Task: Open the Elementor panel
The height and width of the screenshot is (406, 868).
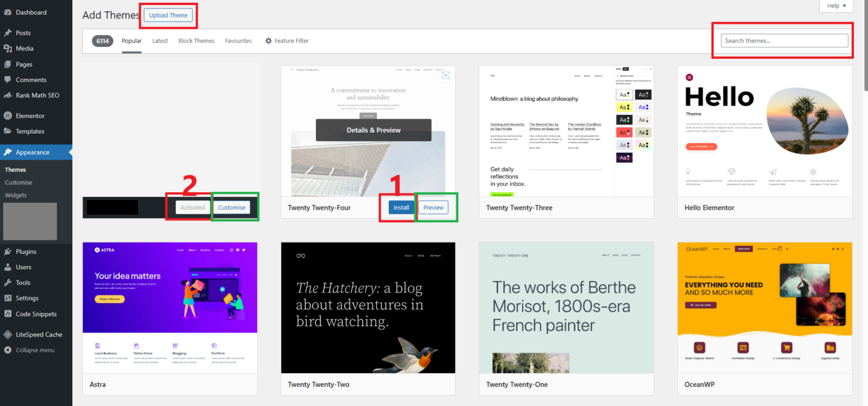Action: coord(31,115)
